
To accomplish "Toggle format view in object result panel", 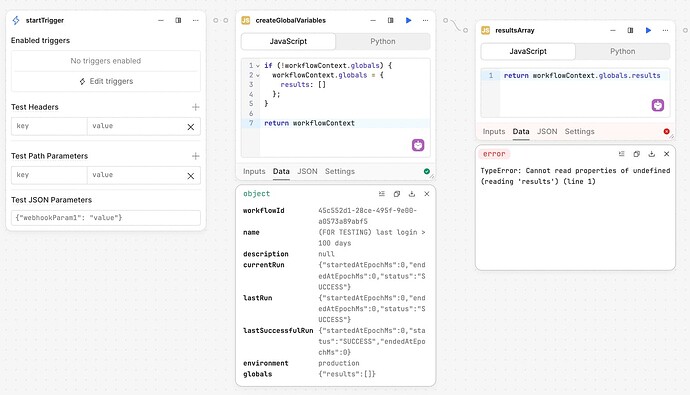I will pos(382,194).
